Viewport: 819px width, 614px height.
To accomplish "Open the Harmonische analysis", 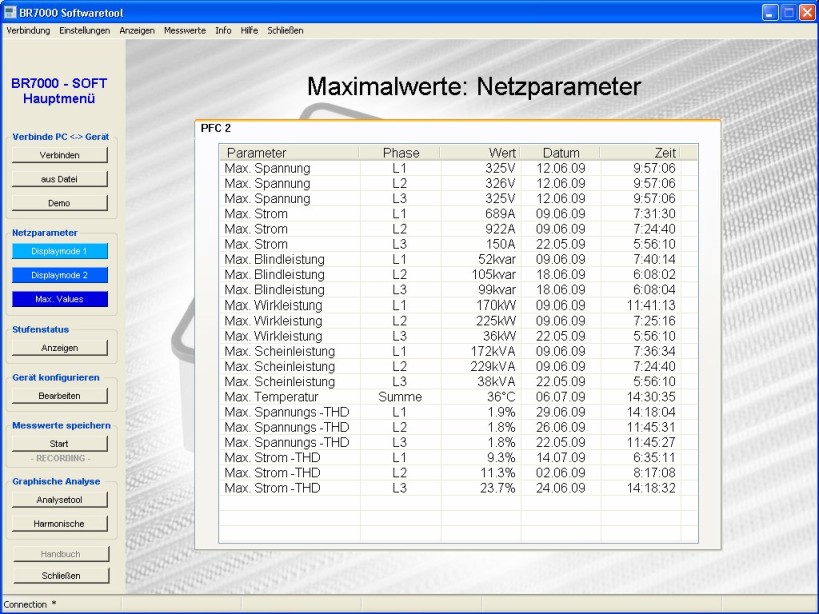I will 60,524.
